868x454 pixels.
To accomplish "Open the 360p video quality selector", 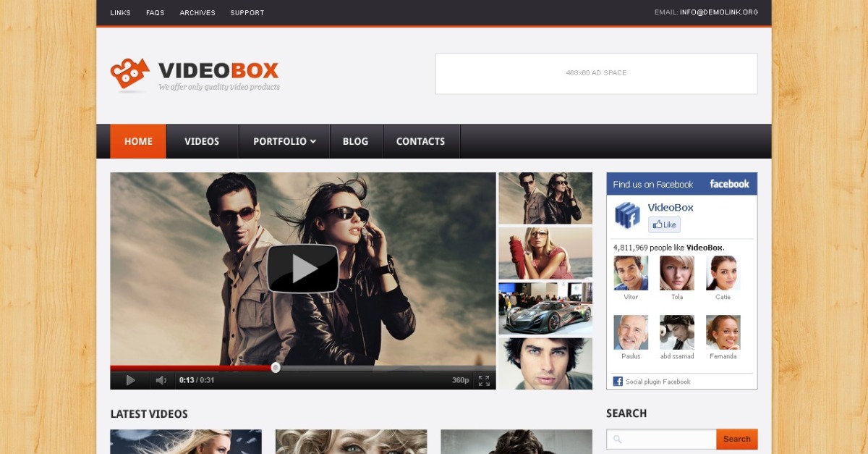I will pyautogui.click(x=460, y=380).
